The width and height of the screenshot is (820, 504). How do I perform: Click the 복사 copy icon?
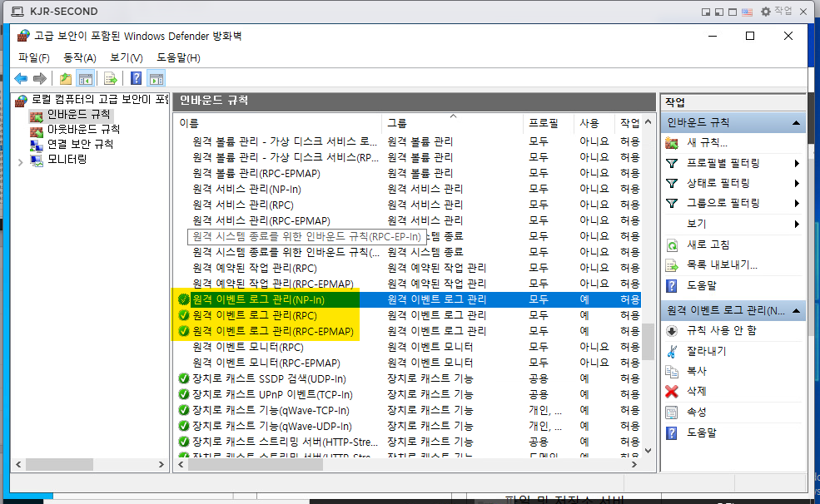tap(672, 371)
